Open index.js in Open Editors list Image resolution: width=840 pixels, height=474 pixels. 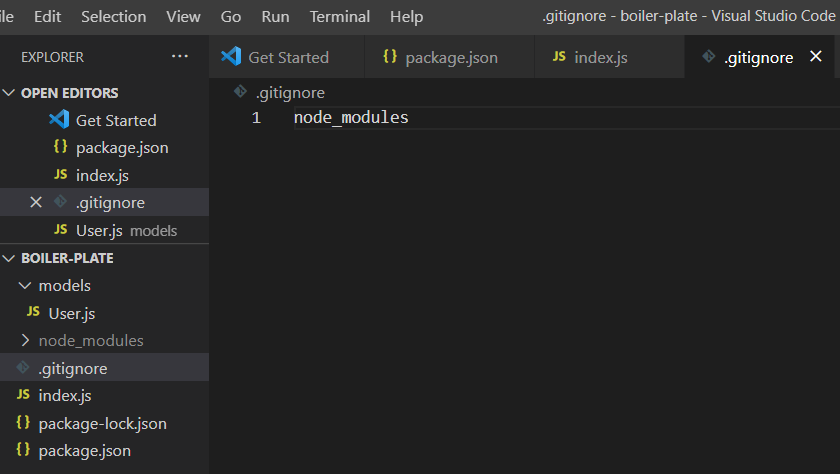(x=104, y=175)
